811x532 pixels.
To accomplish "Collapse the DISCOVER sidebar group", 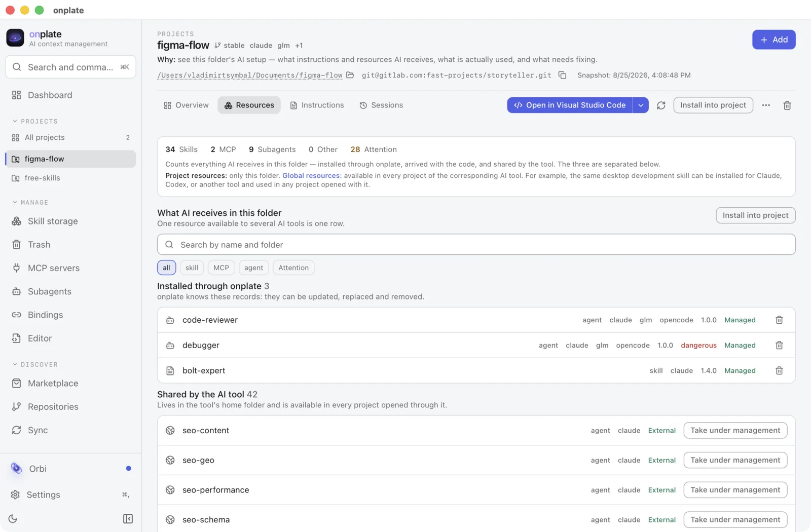I will tap(35, 365).
